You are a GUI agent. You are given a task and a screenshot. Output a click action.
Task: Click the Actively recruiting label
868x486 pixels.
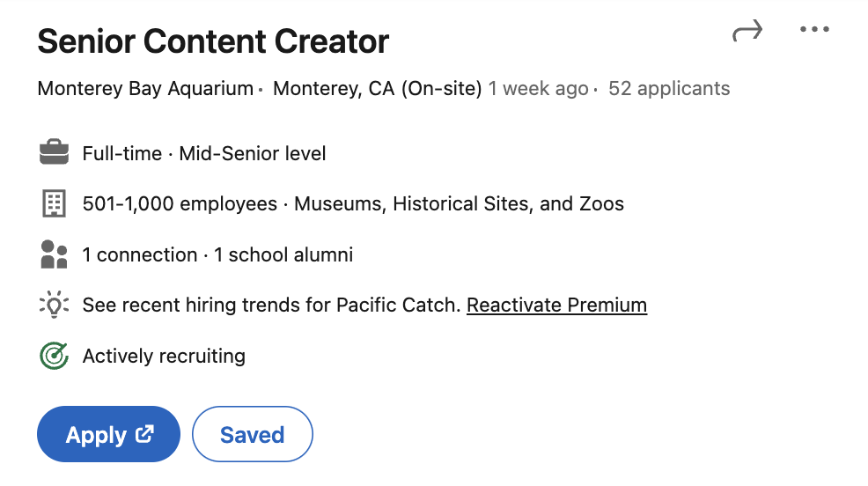point(164,357)
